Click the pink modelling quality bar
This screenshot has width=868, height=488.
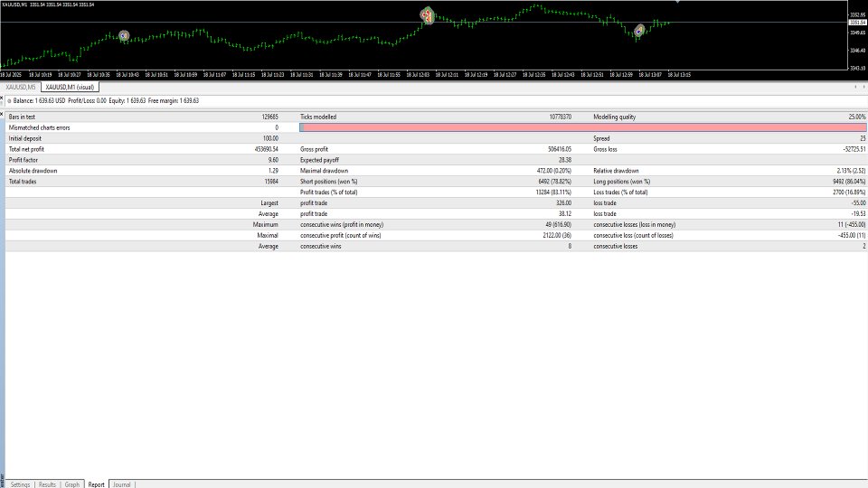pos(582,127)
